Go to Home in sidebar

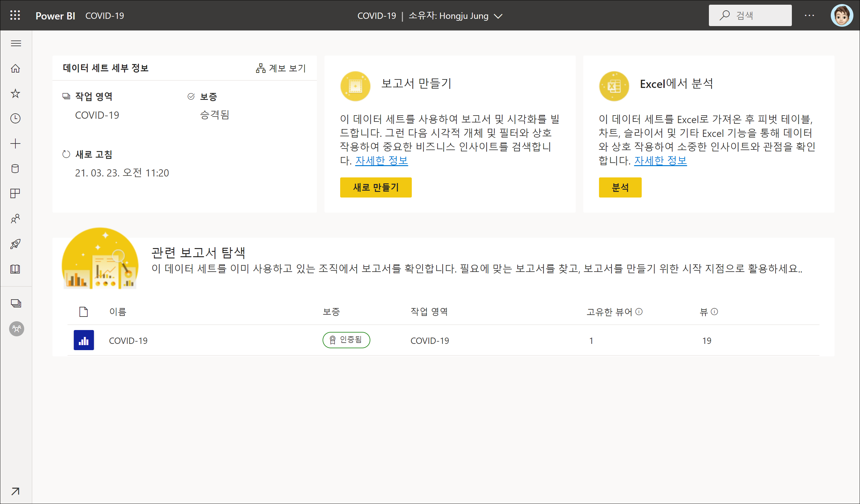coord(15,68)
